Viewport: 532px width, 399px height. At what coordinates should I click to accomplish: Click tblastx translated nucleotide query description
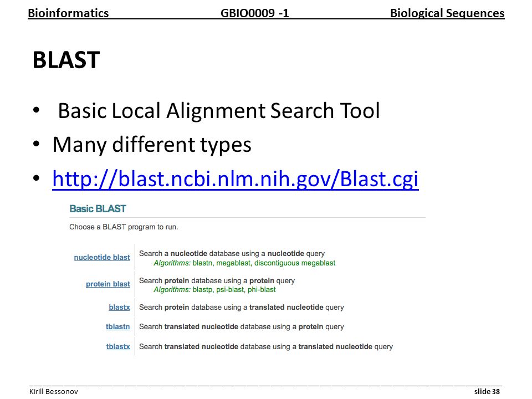pyautogui.click(x=265, y=346)
